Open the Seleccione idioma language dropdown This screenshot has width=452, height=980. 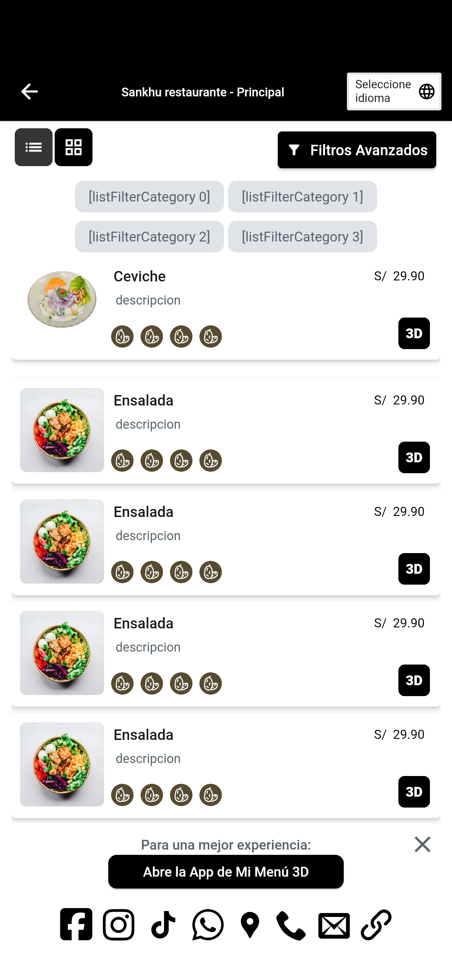point(394,92)
